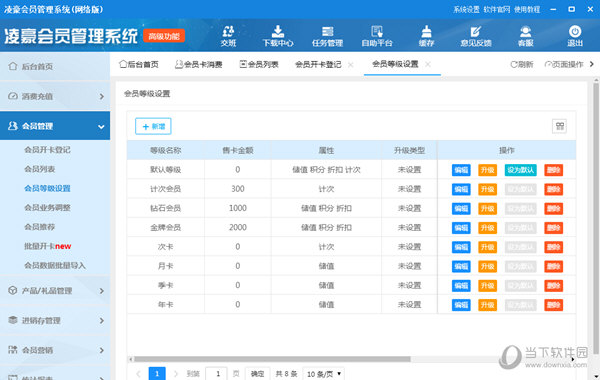This screenshot has height=380, width=600.
Task: Open 会员开卡登记 in the sidebar
Action: click(47, 150)
